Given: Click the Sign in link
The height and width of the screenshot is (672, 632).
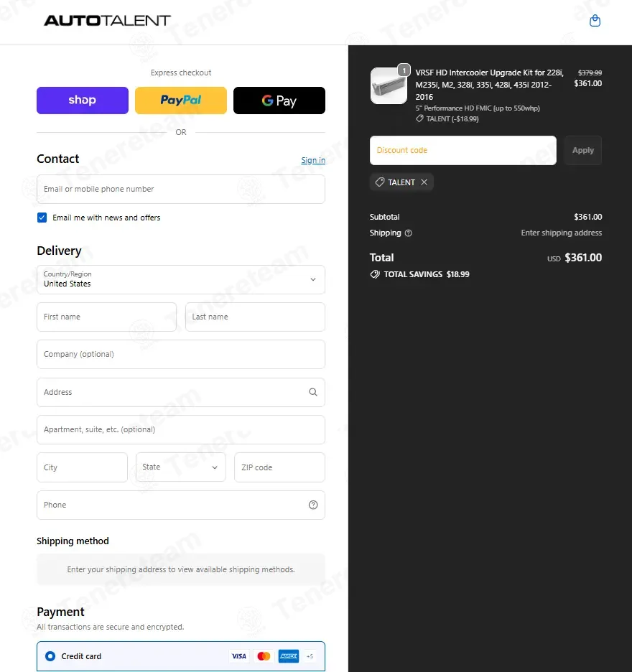Looking at the screenshot, I should [313, 160].
